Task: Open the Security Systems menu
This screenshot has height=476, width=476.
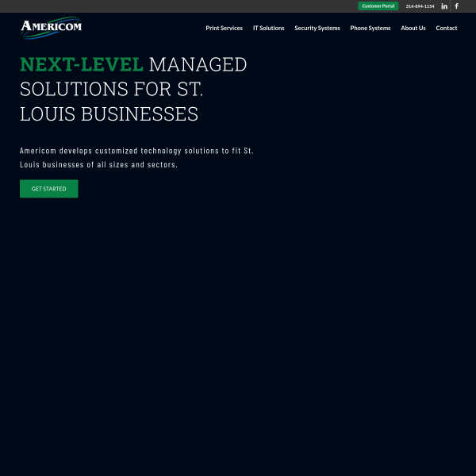Action: click(x=317, y=28)
